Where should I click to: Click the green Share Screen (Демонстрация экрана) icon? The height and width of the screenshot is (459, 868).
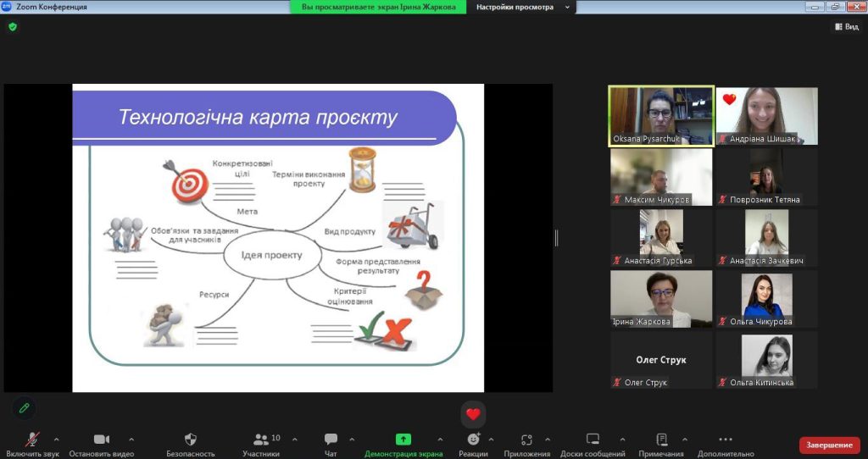[403, 440]
